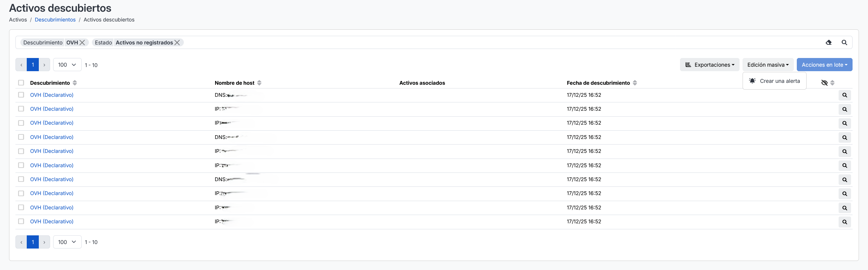Open details with the first row's magnifier
The width and height of the screenshot is (868, 270).
coord(845,95)
